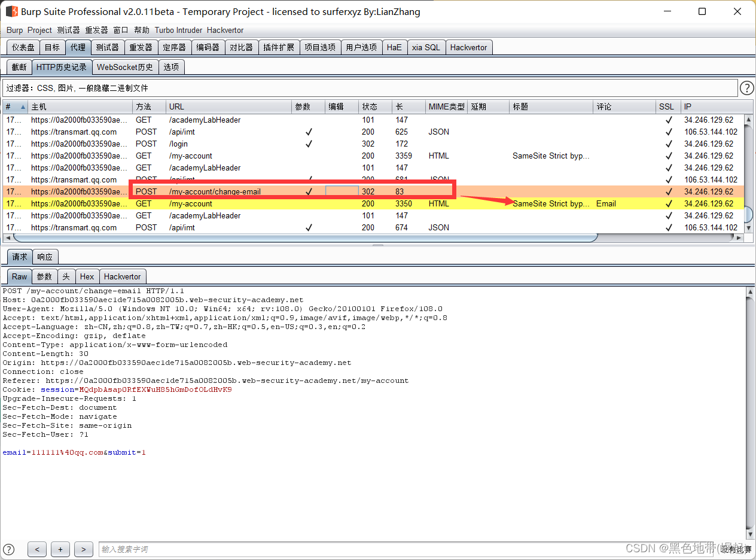Screen dimensions: 756x560
Task: Click the filter bar showing CSS, 图片 settings
Action: (370, 88)
